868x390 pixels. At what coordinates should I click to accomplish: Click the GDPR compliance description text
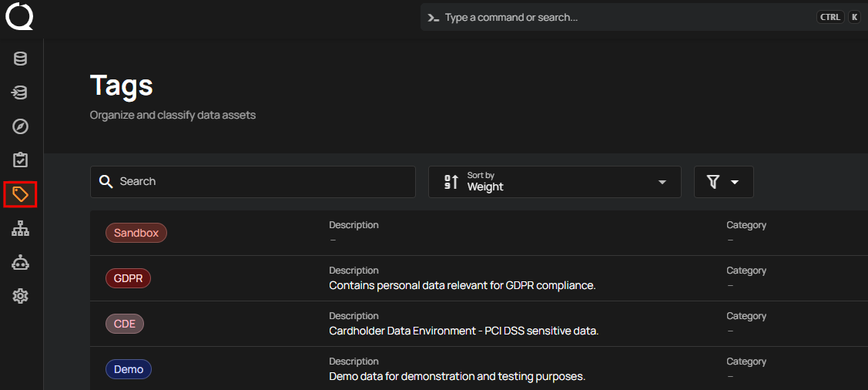click(x=462, y=285)
